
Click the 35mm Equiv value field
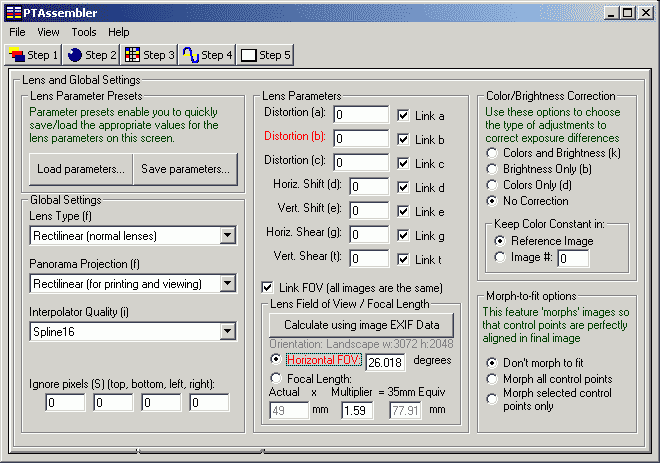(405, 410)
